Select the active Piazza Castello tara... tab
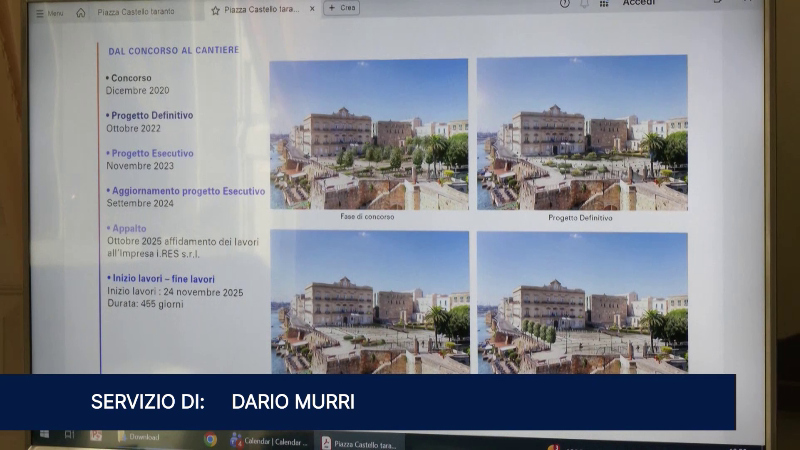Screen dimensions: 800x450 262,10
